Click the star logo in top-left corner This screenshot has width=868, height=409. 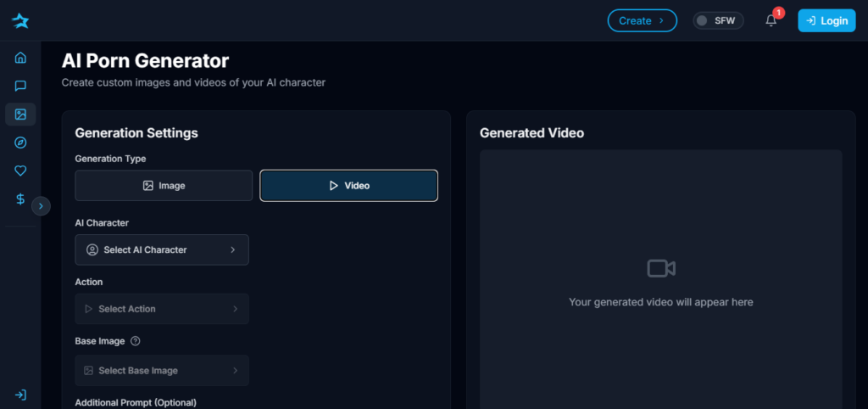[20, 20]
